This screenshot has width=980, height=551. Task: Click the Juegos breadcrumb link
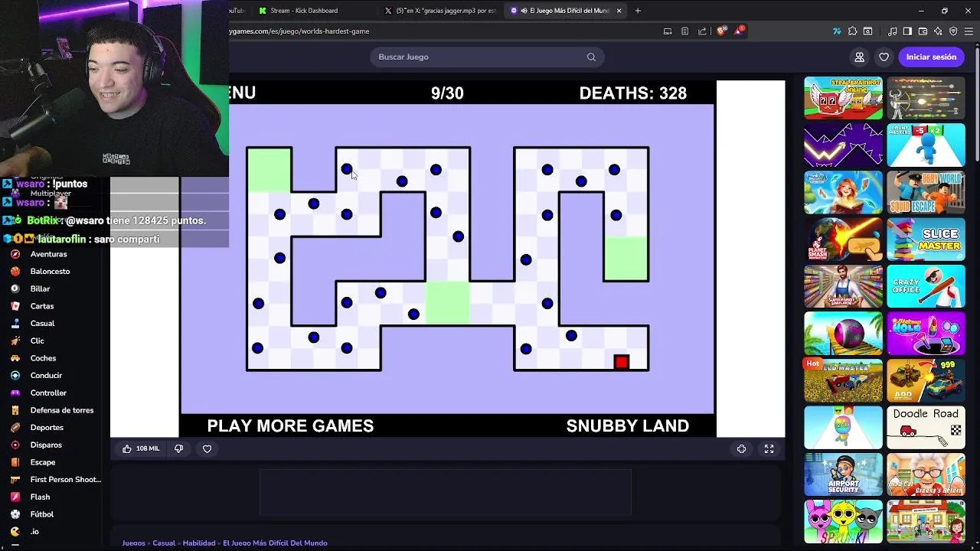click(x=133, y=543)
